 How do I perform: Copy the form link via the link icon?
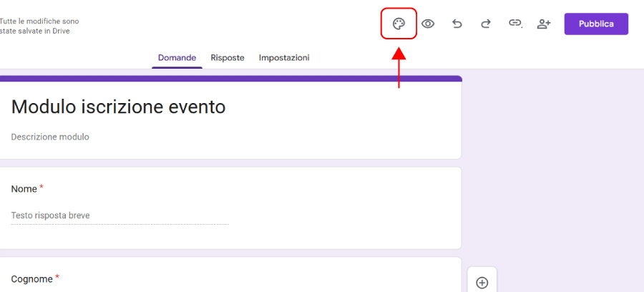coord(515,24)
